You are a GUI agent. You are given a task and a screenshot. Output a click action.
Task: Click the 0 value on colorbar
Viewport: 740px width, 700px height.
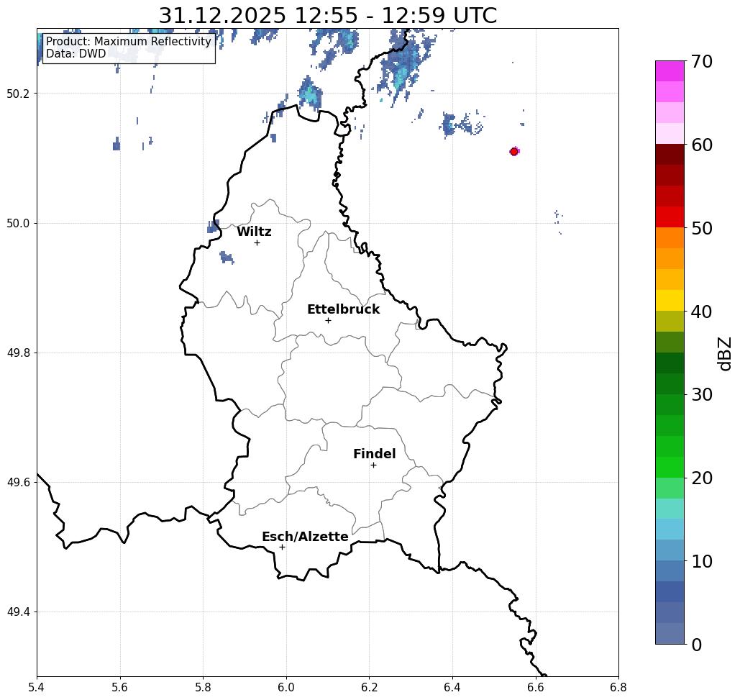[x=697, y=645]
